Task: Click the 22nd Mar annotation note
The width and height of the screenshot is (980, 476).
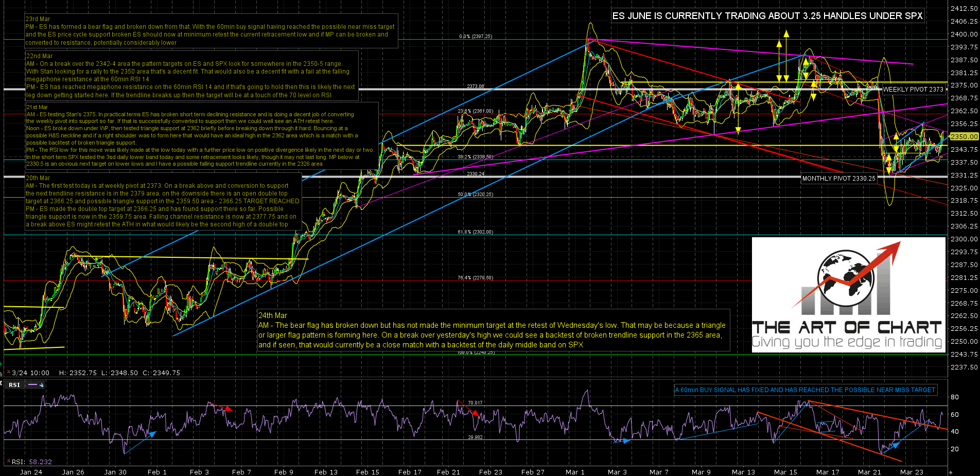Action: tap(191, 75)
